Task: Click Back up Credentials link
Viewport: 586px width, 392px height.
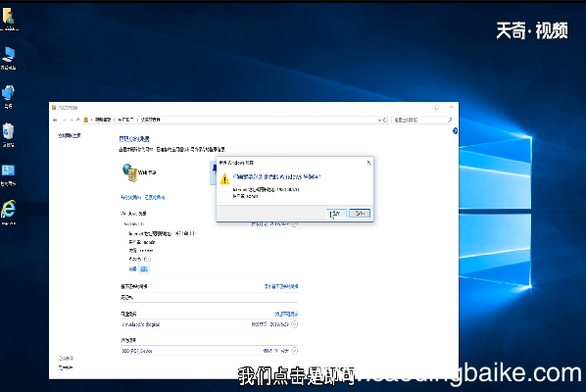Action: (x=130, y=197)
